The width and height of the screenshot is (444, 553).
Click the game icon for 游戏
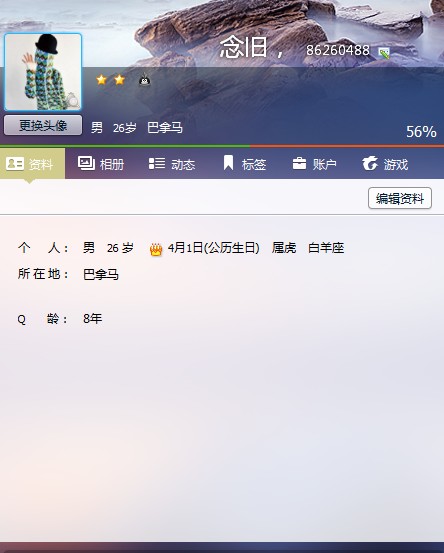click(x=370, y=164)
